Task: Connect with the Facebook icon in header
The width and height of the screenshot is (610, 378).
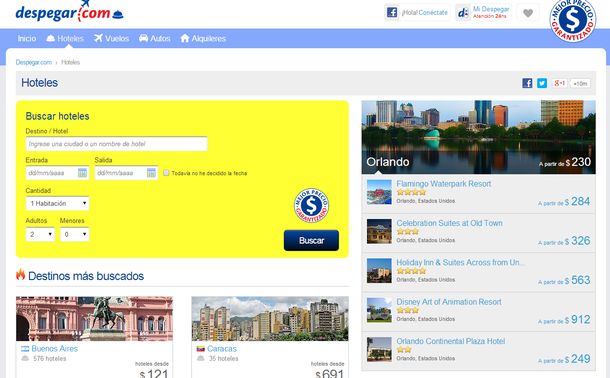Action: point(392,12)
